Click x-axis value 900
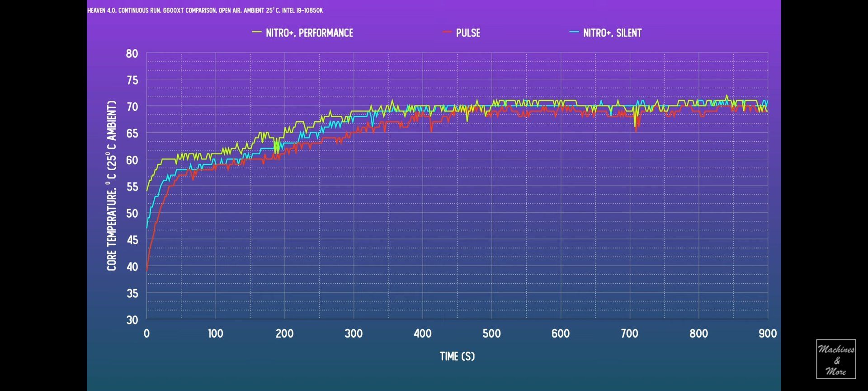868x391 pixels. (x=768, y=334)
